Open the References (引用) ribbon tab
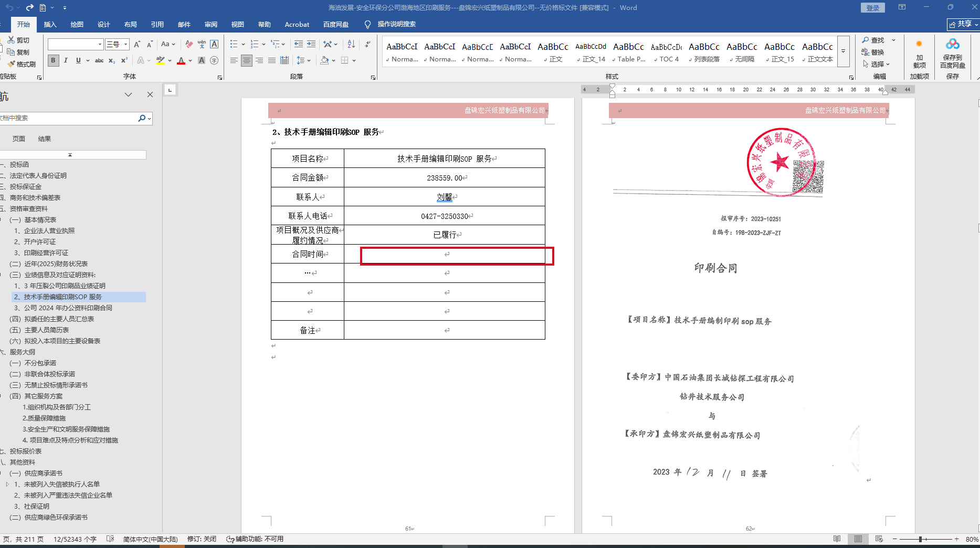 point(157,24)
